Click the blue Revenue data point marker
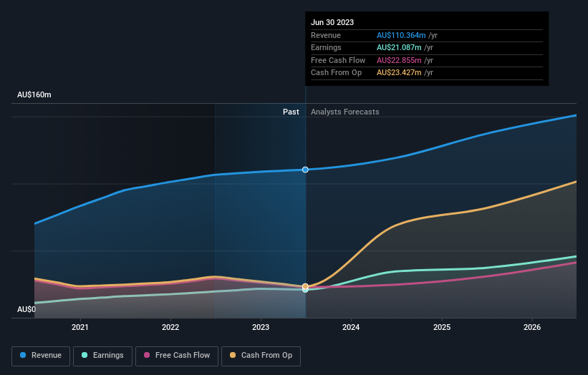This screenshot has width=588, height=375. [305, 170]
